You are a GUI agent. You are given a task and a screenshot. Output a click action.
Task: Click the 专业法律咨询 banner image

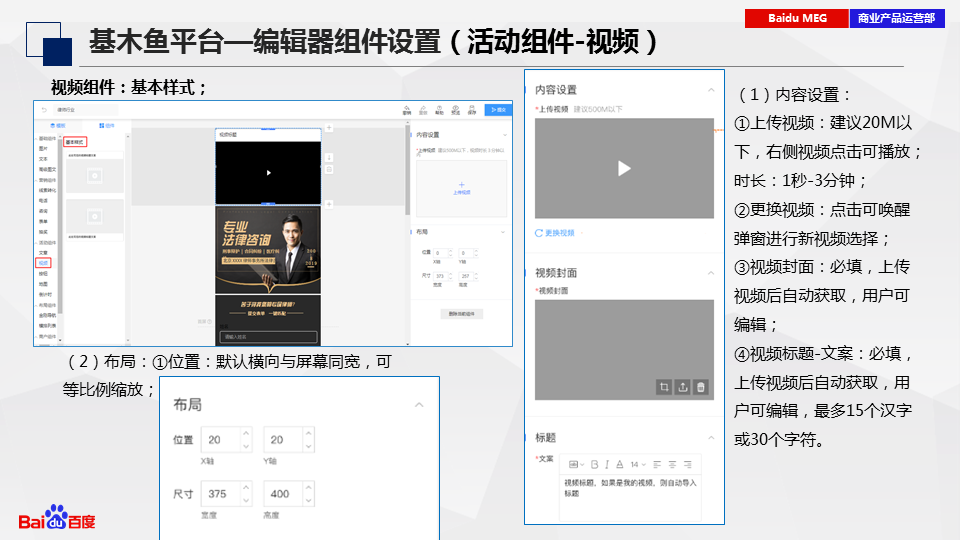(x=268, y=250)
